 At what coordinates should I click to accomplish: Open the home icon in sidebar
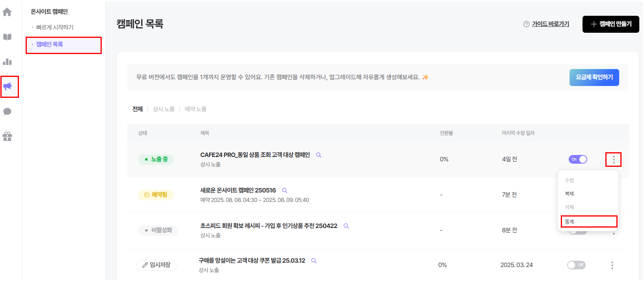click(7, 12)
